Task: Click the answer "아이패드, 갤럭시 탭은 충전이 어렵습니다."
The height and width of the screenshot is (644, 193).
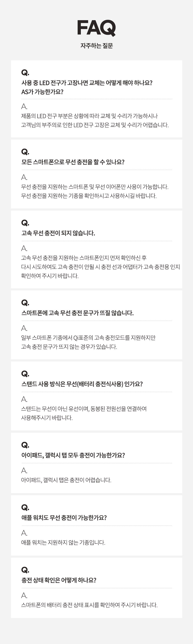Action: point(66,480)
